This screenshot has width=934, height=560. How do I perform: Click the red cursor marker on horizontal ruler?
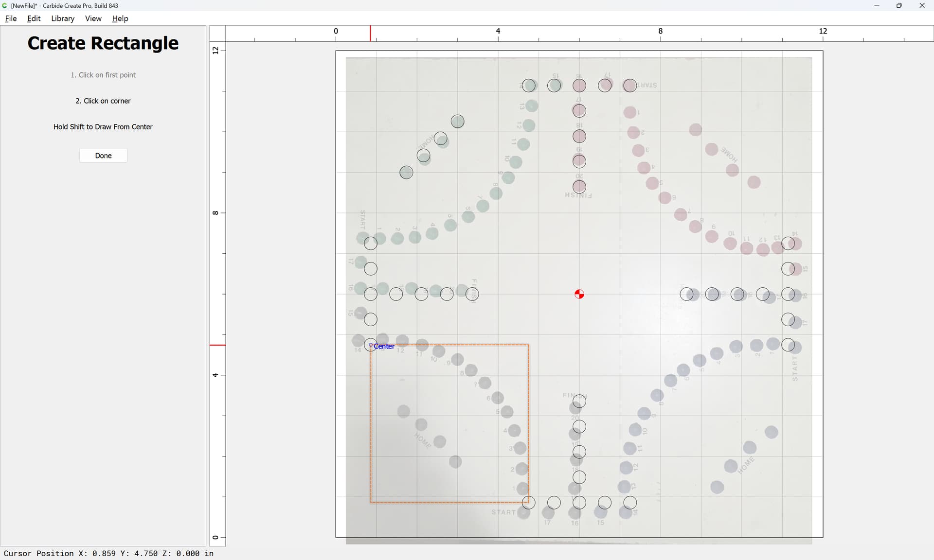coord(370,34)
